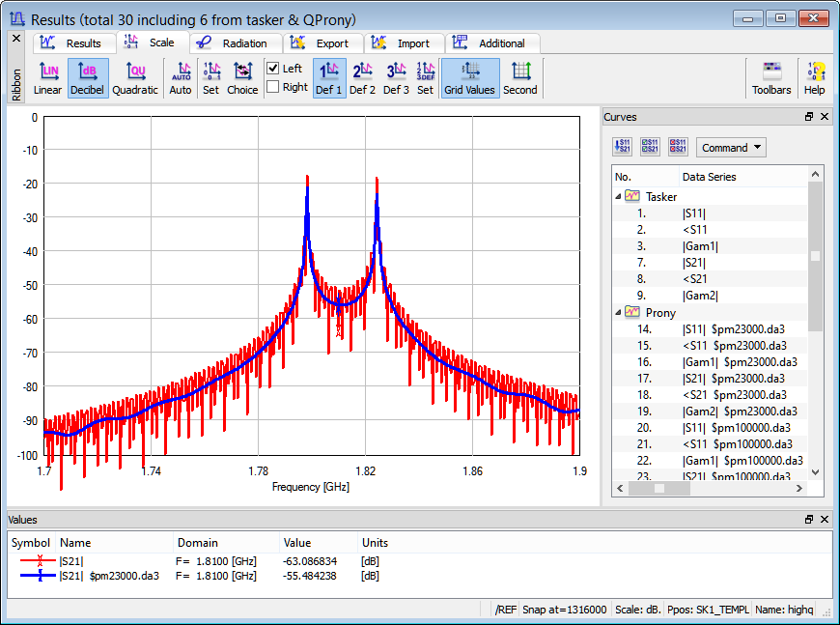This screenshot has width=840, height=625.
Task: Select the Def 3 scale preset
Action: tap(396, 78)
